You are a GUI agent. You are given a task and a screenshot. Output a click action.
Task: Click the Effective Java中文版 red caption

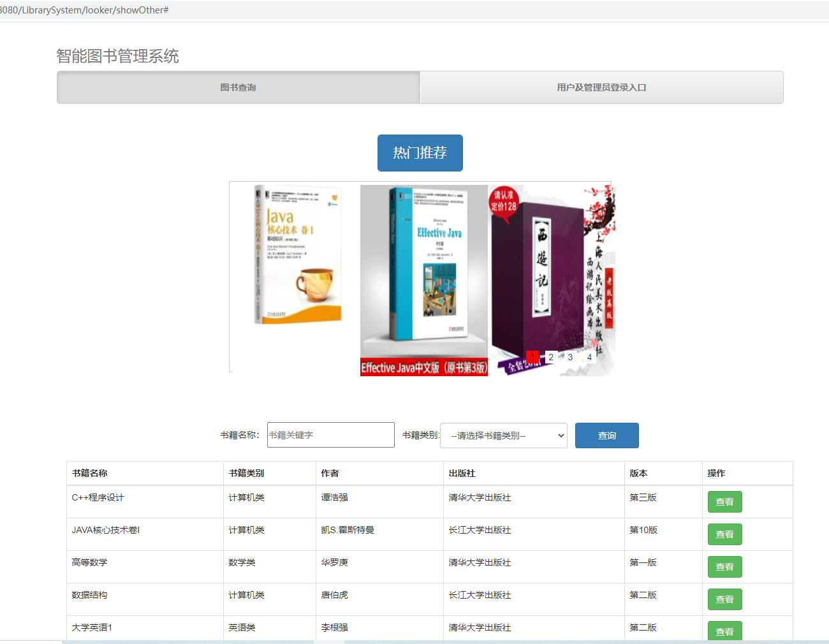(x=423, y=368)
